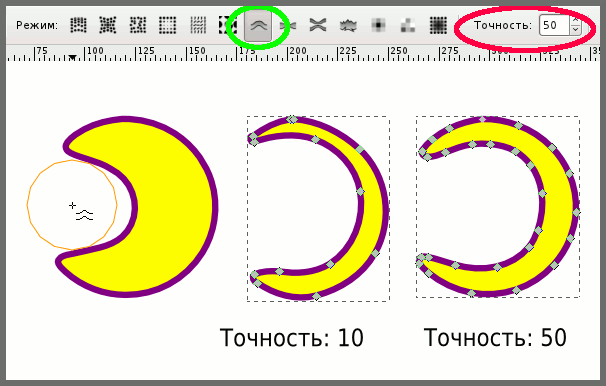Select the rotate objects tweak mode
The width and height of the screenshot is (606, 386).
click(x=198, y=26)
